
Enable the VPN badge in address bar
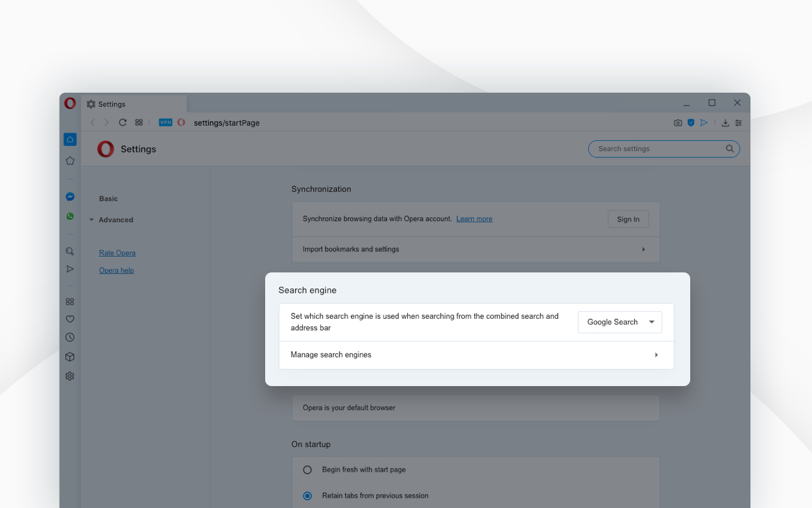click(165, 122)
